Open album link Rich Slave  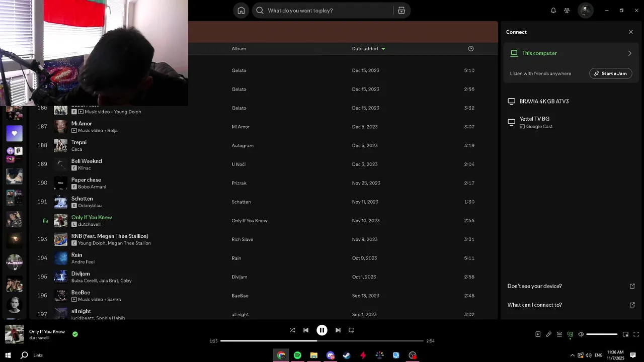(242, 239)
